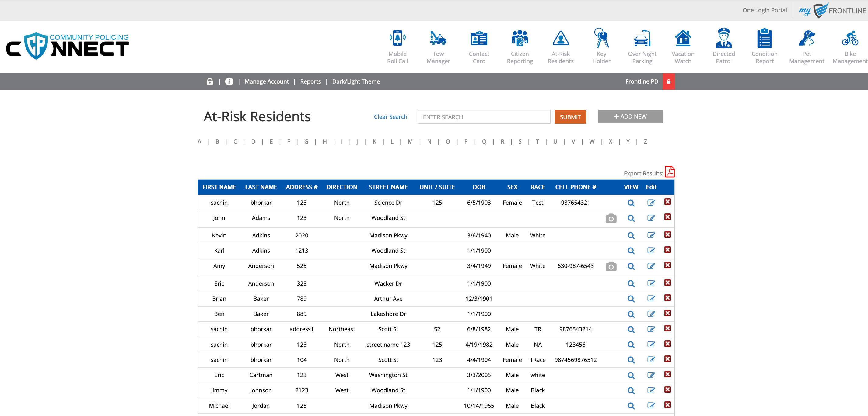Open the Reports menu item

click(x=310, y=81)
